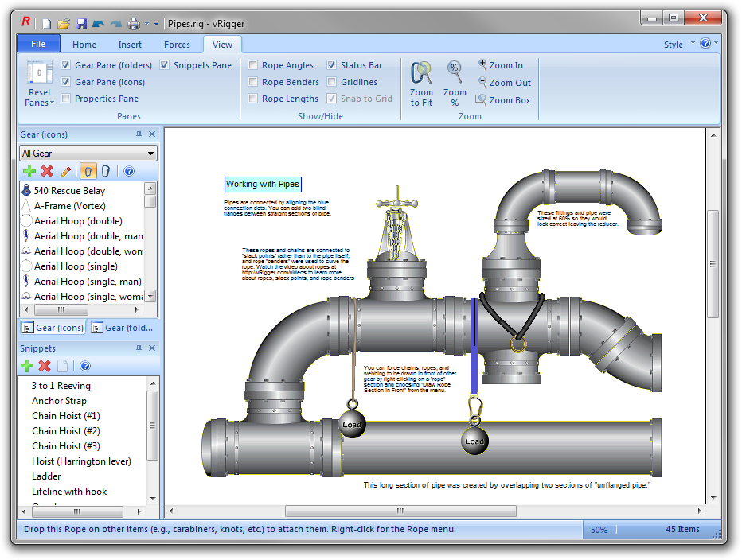Click the Zoom to Fit icon
The height and width of the screenshot is (560, 742).
click(x=421, y=74)
